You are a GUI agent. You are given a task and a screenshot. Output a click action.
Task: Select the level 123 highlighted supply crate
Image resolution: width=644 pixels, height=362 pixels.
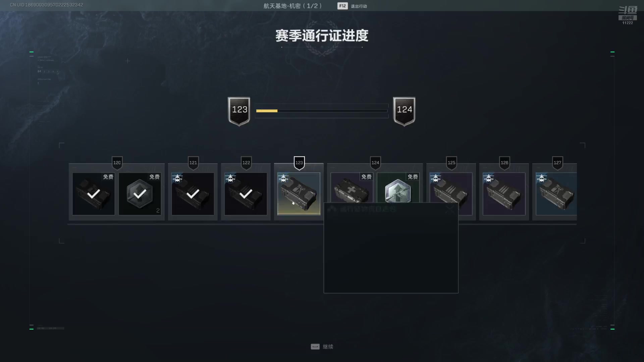point(299,194)
